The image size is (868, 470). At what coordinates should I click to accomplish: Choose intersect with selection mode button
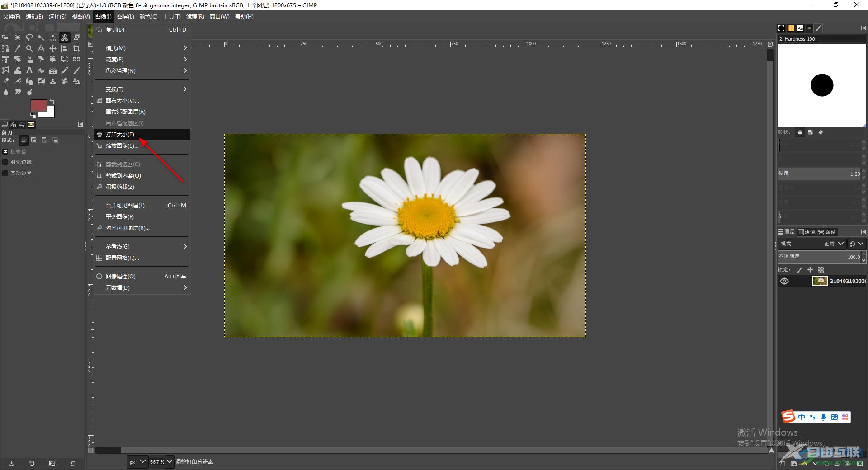pos(55,140)
